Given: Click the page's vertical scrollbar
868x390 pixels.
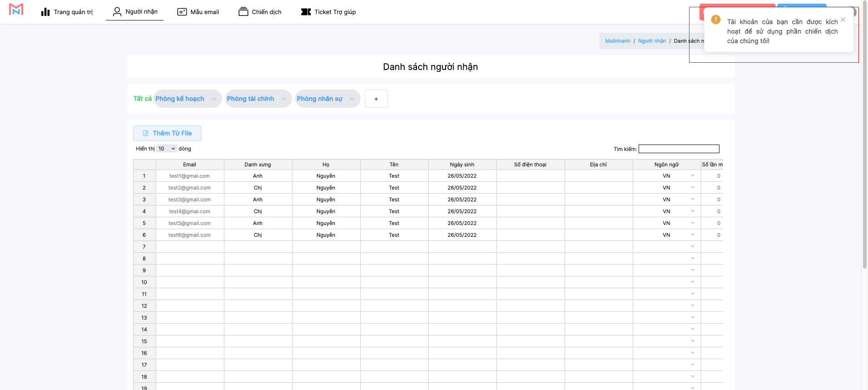Looking at the screenshot, I should 864,136.
